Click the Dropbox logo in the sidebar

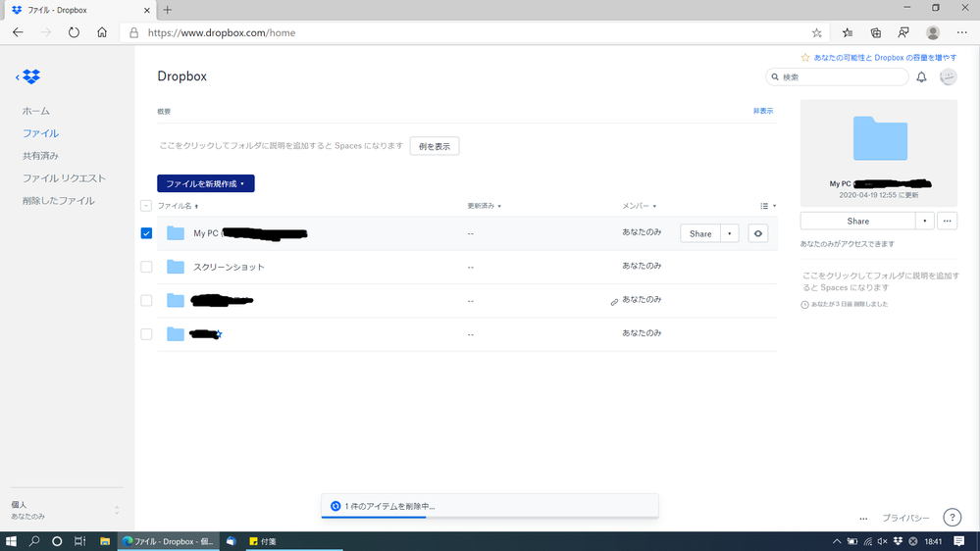[x=31, y=76]
